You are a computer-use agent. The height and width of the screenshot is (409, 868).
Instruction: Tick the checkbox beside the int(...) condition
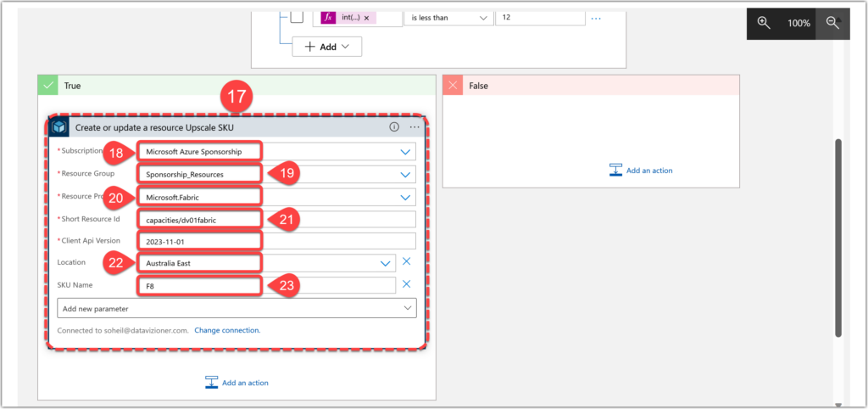tap(298, 17)
